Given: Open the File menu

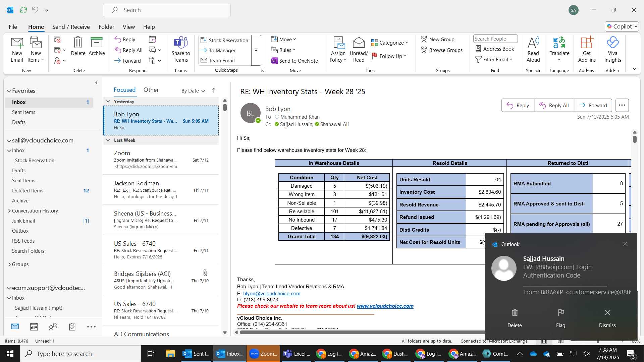Looking at the screenshot, I should [13, 26].
